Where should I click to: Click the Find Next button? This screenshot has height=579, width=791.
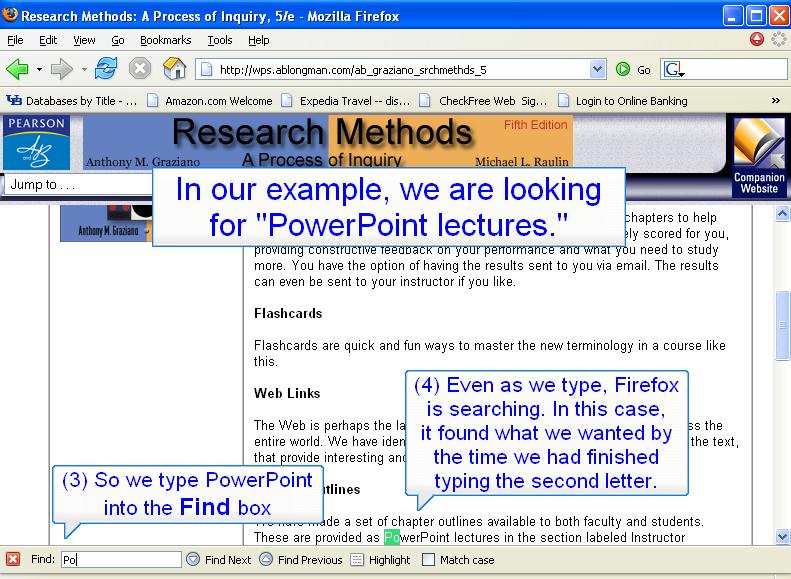click(x=218, y=559)
